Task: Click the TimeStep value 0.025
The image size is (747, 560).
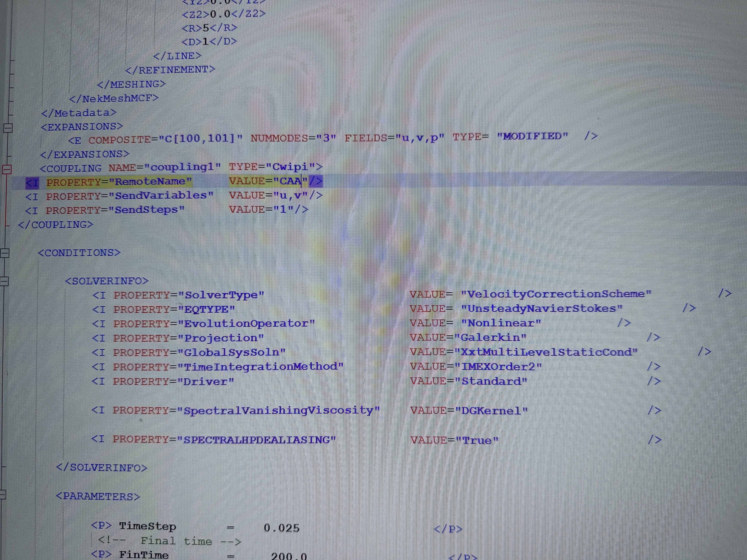Action: point(281,528)
